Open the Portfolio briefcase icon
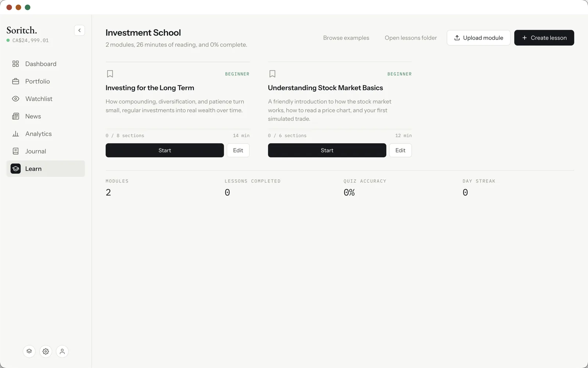The image size is (588, 368). (x=15, y=81)
